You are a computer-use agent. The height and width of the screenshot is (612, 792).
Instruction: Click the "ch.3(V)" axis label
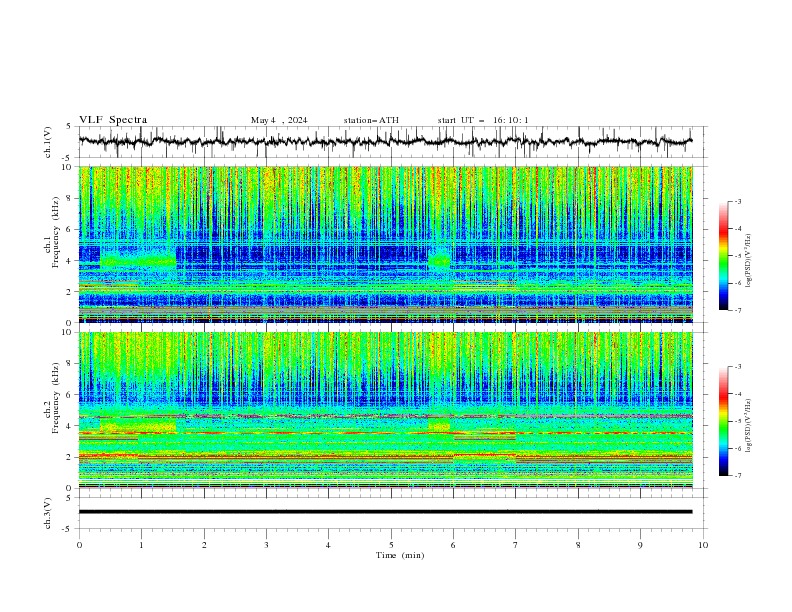tap(48, 513)
